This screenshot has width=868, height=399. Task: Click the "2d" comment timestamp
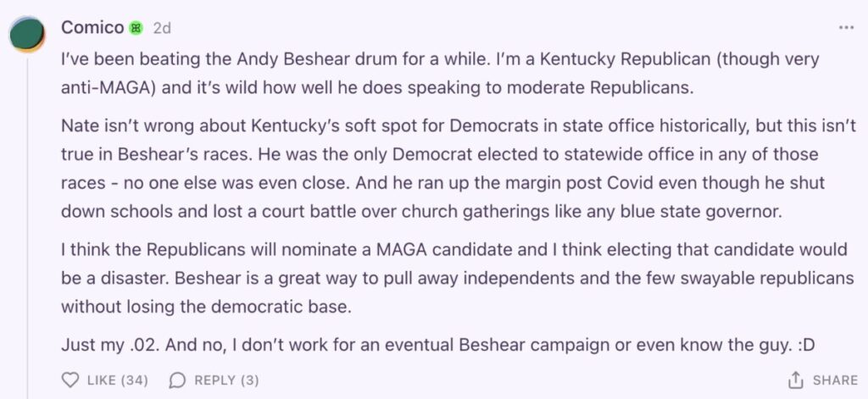click(x=162, y=28)
